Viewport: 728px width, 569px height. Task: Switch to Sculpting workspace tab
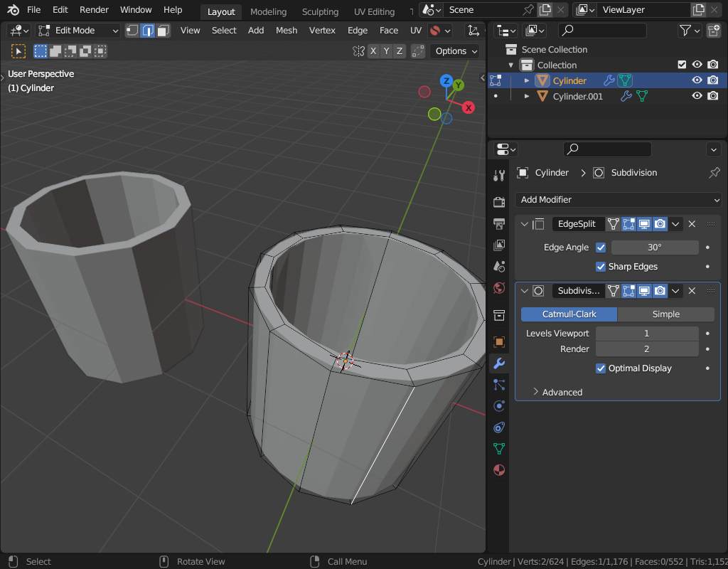point(320,11)
